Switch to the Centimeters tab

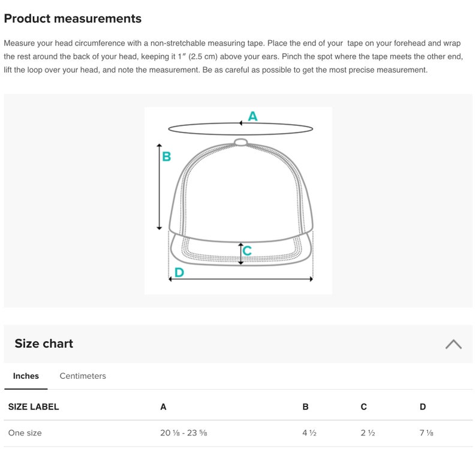(83, 376)
